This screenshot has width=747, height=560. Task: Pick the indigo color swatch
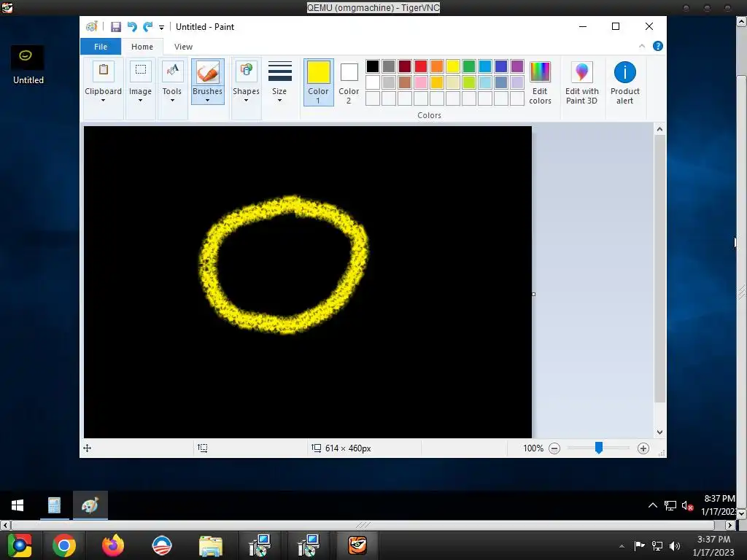pos(500,66)
